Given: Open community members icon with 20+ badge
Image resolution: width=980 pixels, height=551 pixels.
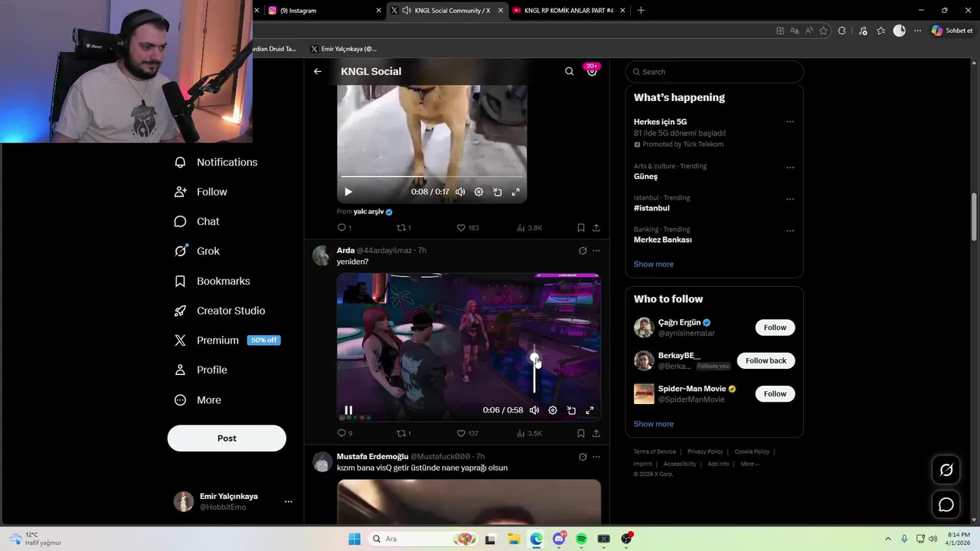Looking at the screenshot, I should pyautogui.click(x=592, y=71).
